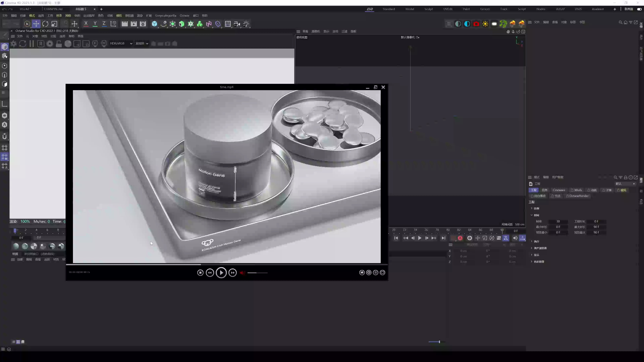Screen dimensions: 644x362
Task: Open render settings clapper with gear
Action: [x=143, y=24]
